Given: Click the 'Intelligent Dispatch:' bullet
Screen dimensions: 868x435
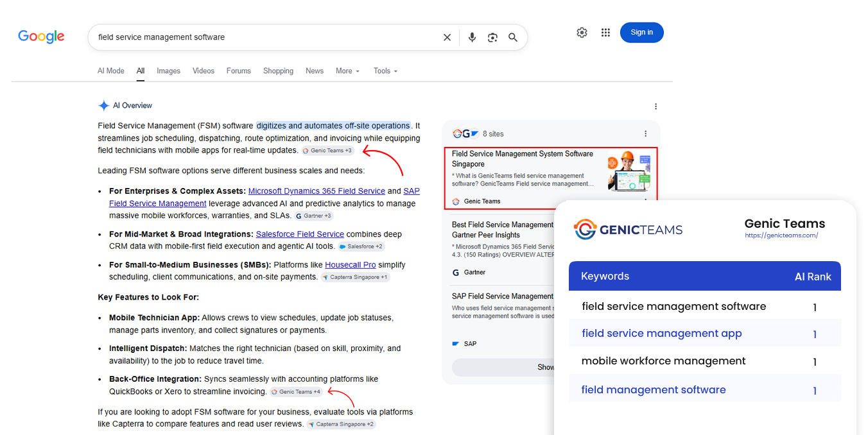Looking at the screenshot, I should [148, 348].
